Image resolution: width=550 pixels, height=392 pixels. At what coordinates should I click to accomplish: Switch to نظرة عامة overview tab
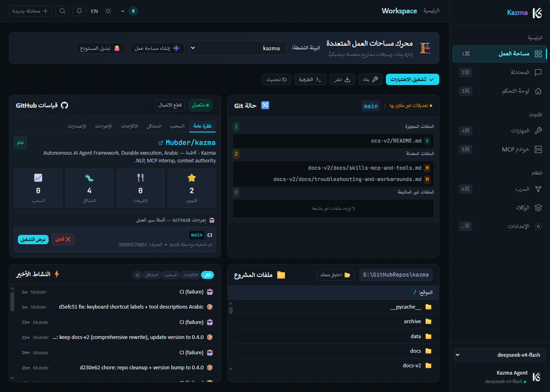tap(202, 126)
